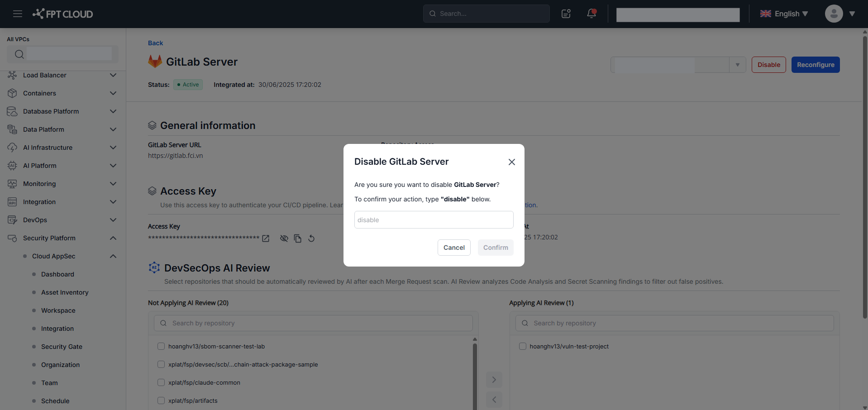868x410 pixels.
Task: Click the top Search box
Action: point(486,14)
